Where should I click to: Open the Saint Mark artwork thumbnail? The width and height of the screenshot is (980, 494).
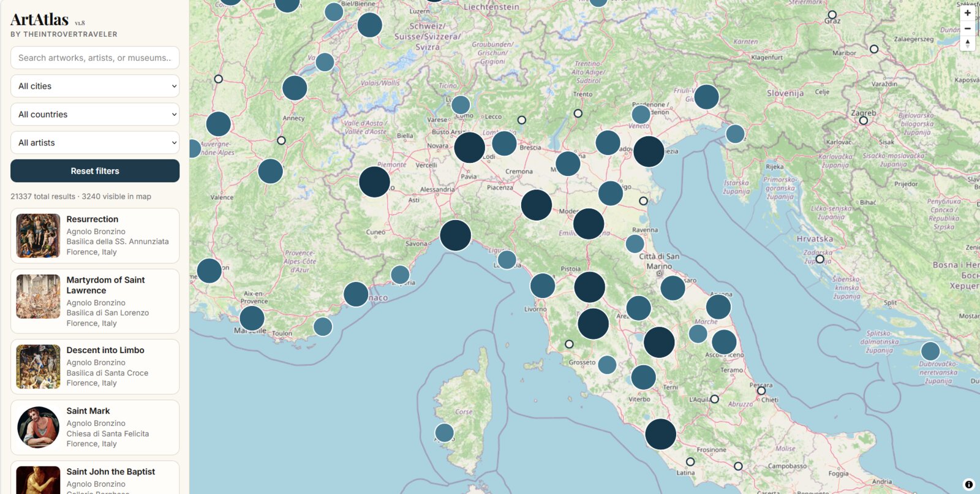point(38,427)
